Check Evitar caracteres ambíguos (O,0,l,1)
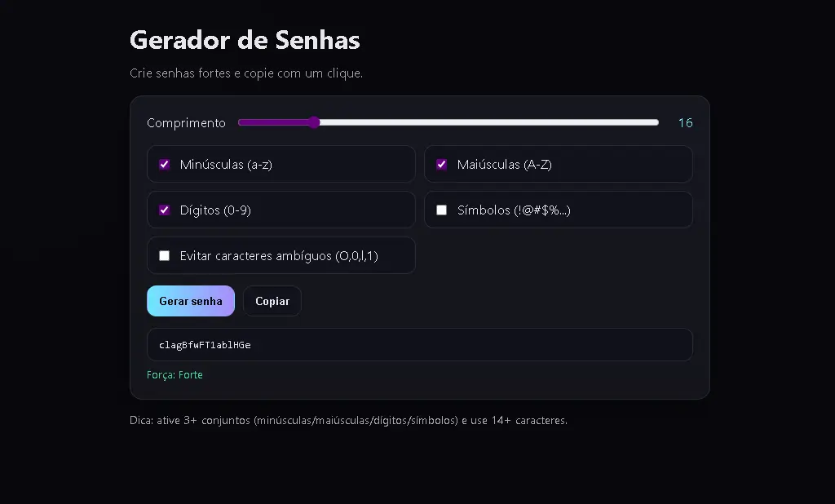The height and width of the screenshot is (504, 835). [164, 255]
